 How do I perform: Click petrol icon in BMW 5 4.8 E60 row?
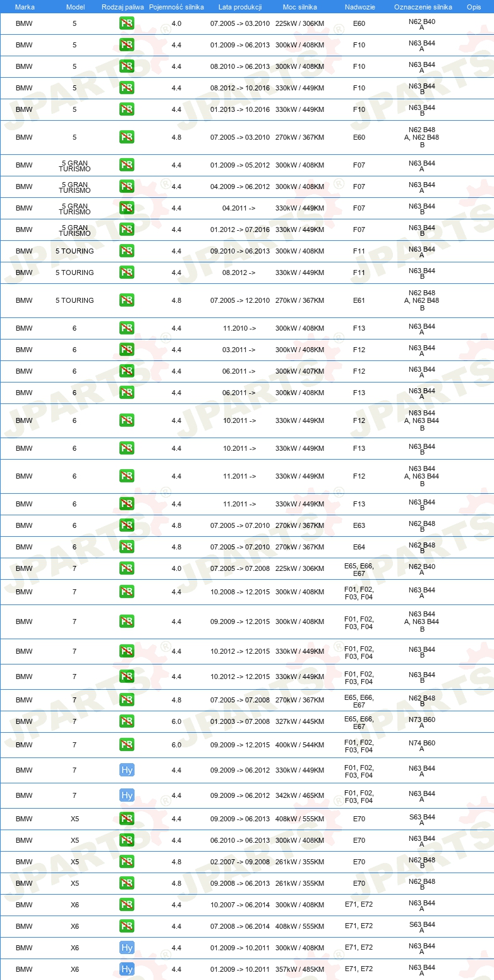point(126,137)
